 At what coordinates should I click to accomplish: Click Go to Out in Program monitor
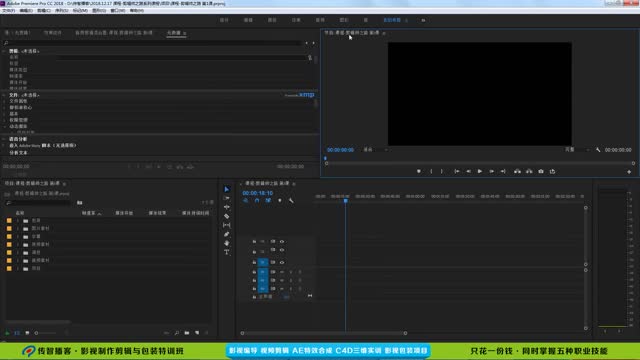[503, 171]
